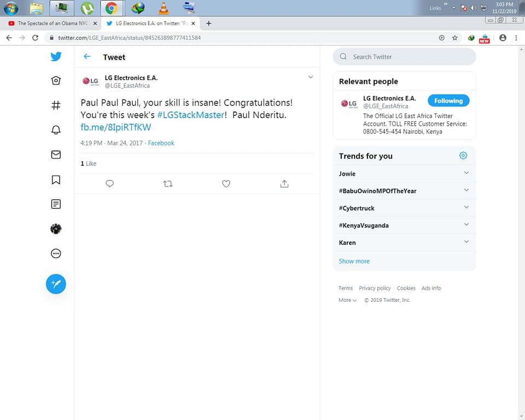Image resolution: width=525 pixels, height=420 pixels.
Task: Open a new browser tab
Action: click(x=208, y=24)
